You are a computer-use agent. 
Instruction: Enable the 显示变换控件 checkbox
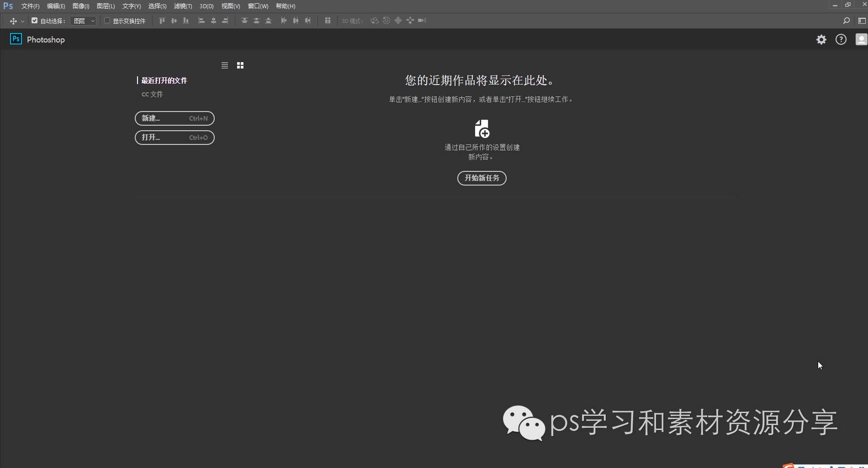[x=106, y=21]
